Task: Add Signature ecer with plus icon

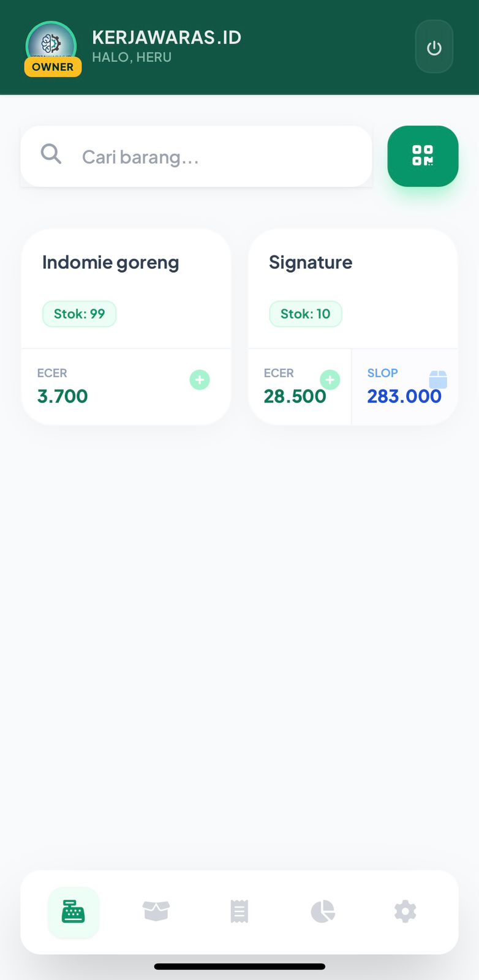Action: point(330,380)
